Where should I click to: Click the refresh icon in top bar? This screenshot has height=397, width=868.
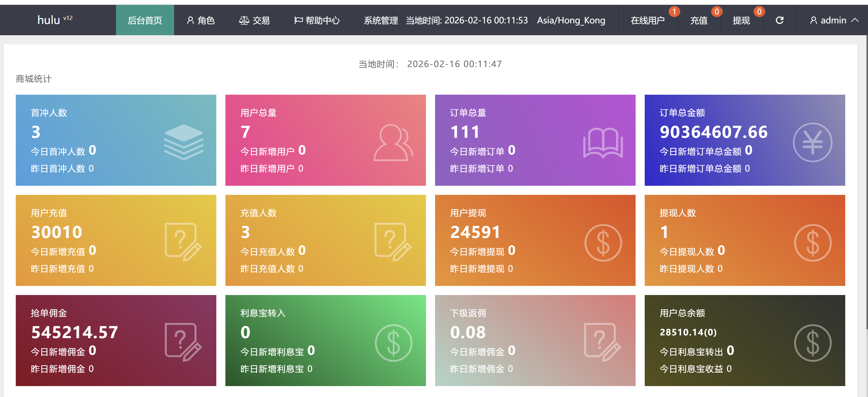[x=779, y=21]
